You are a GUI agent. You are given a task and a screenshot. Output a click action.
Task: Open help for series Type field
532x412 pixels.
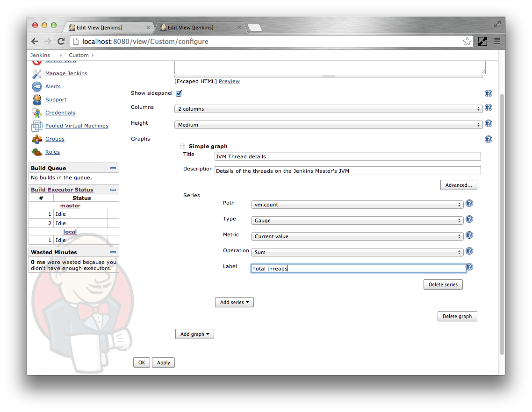point(469,219)
